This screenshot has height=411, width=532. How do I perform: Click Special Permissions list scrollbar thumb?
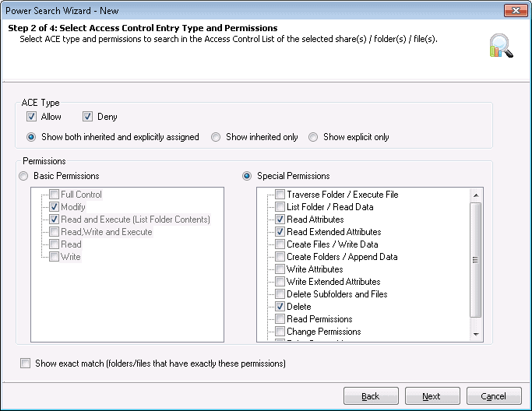(476, 260)
